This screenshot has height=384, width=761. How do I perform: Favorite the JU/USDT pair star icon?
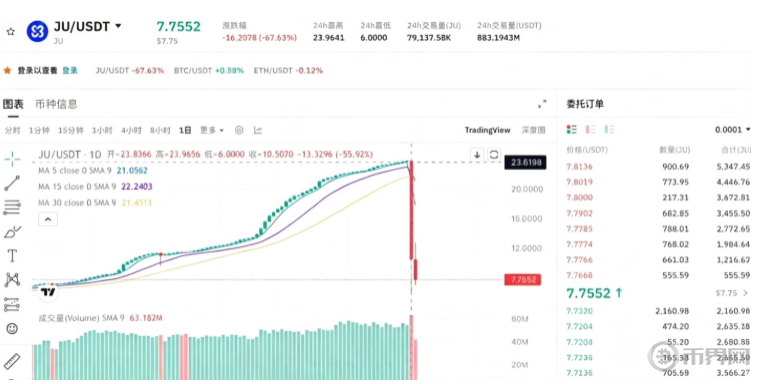[10, 32]
